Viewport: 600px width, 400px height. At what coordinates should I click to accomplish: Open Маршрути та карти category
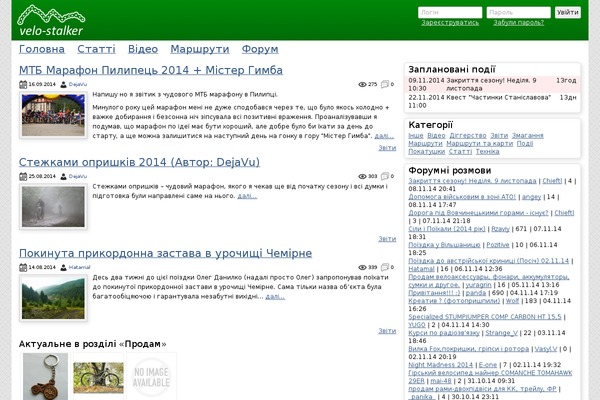click(x=479, y=144)
